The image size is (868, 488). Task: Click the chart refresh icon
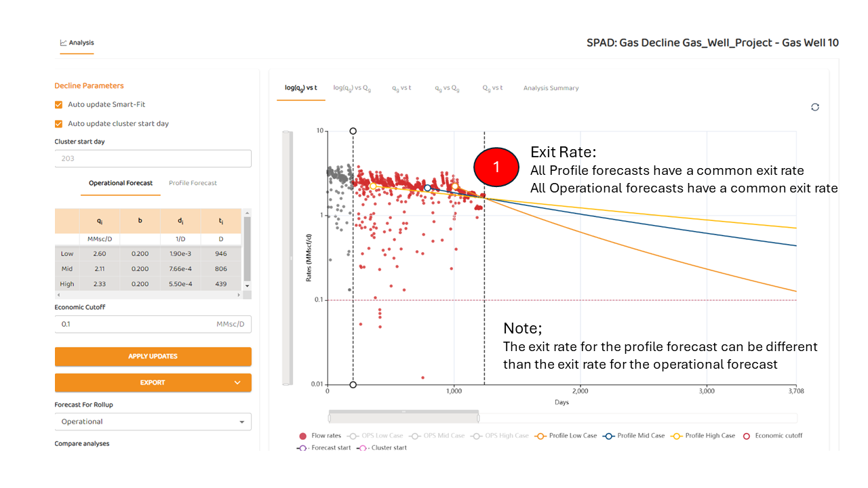tap(815, 107)
